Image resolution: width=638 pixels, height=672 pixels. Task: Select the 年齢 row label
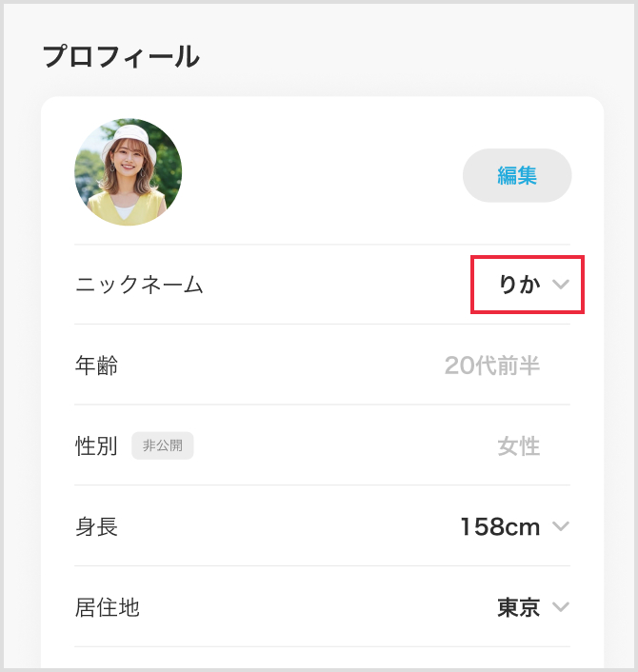coord(96,365)
